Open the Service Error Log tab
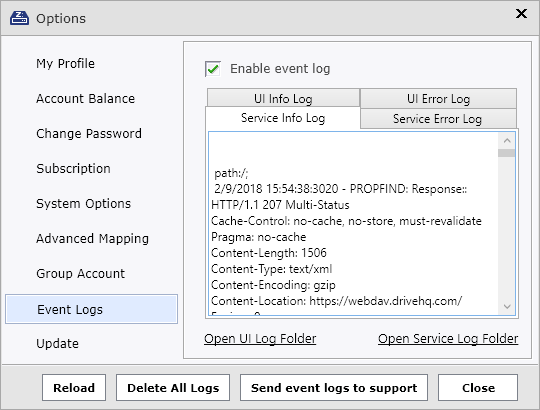 (x=438, y=119)
